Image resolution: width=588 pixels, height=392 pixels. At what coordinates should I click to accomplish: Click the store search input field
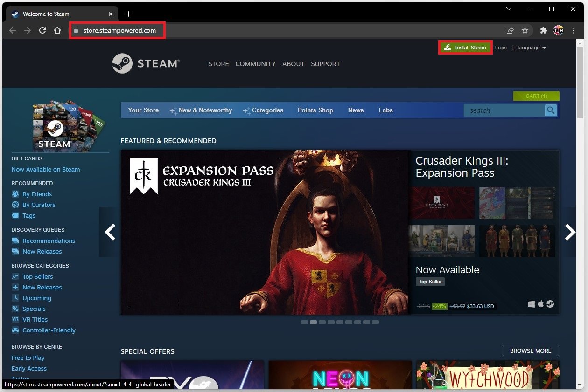504,110
